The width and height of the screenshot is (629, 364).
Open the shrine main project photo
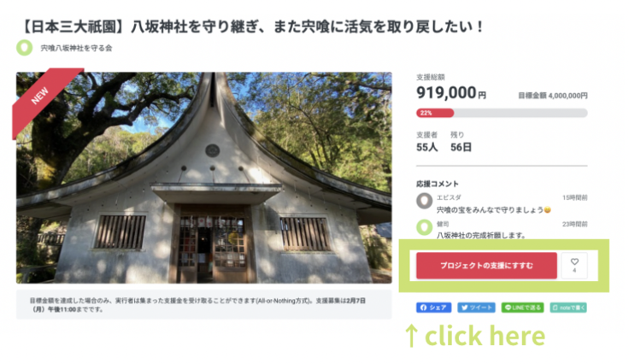click(203, 178)
